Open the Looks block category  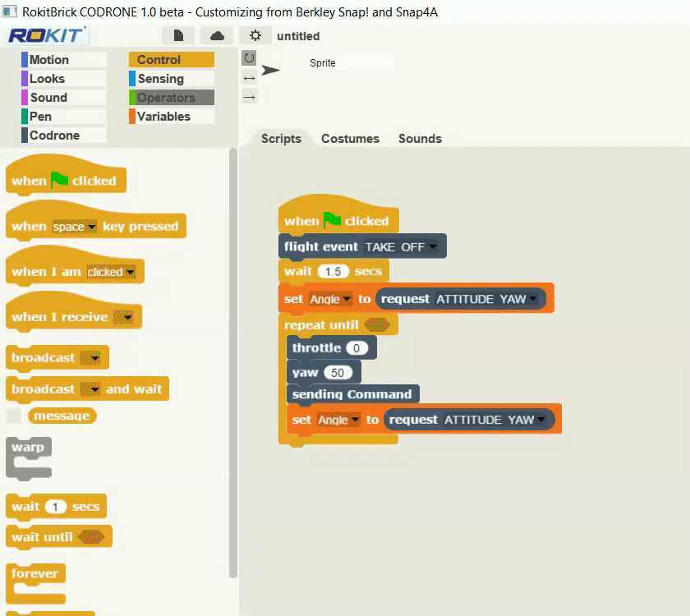pos(64,79)
